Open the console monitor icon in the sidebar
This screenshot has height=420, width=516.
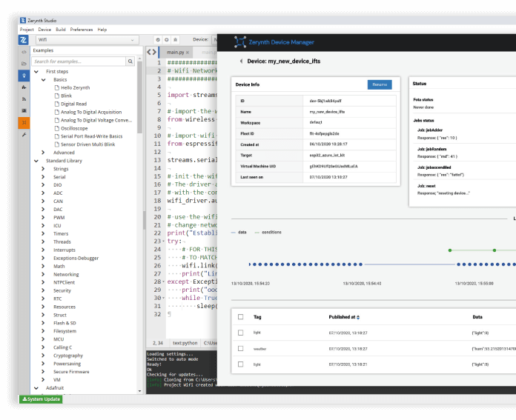click(x=24, y=111)
